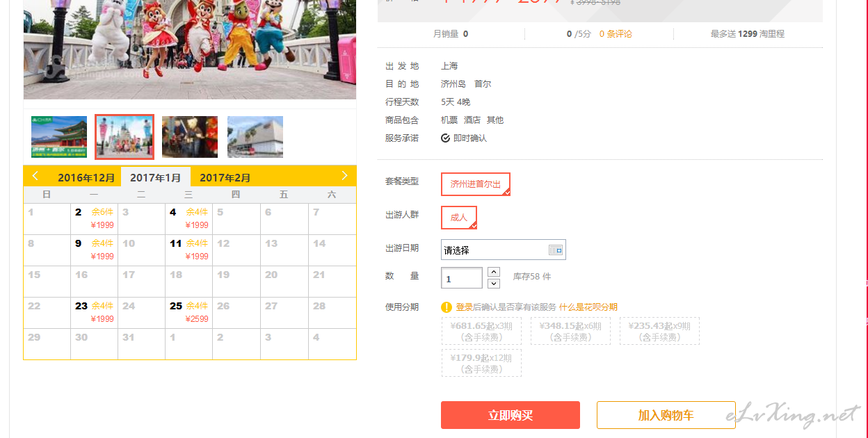Select the palace thumbnail image

coord(59,137)
